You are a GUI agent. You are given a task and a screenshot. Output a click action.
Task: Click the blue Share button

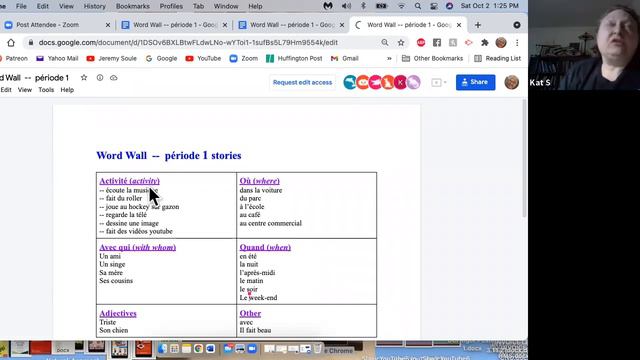(476, 82)
